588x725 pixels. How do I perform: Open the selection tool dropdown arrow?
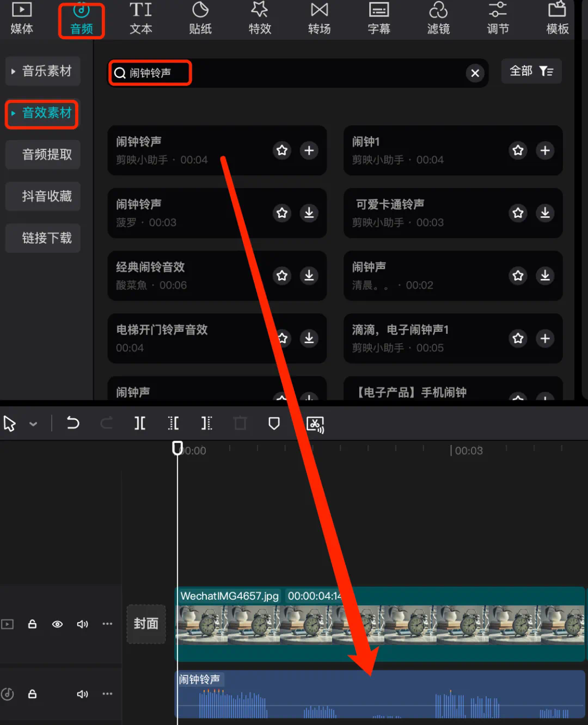[x=33, y=424]
